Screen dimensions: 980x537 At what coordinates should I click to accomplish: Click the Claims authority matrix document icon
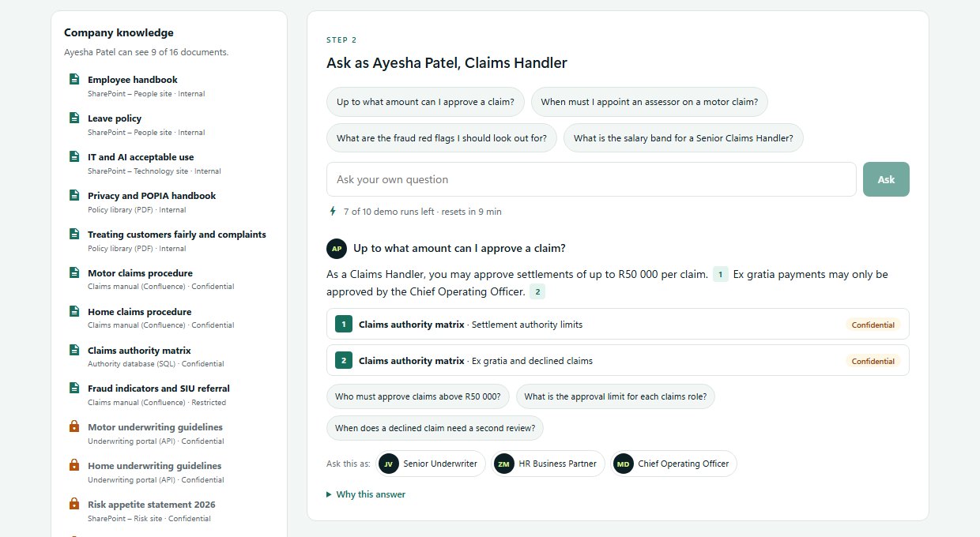(74, 350)
